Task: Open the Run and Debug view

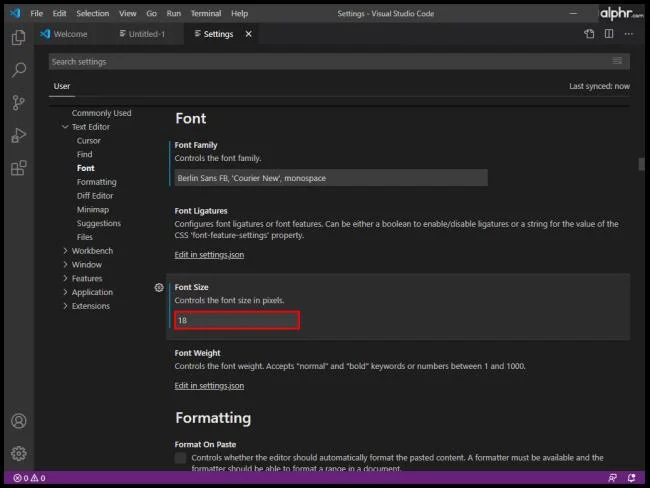Action: 18,136
